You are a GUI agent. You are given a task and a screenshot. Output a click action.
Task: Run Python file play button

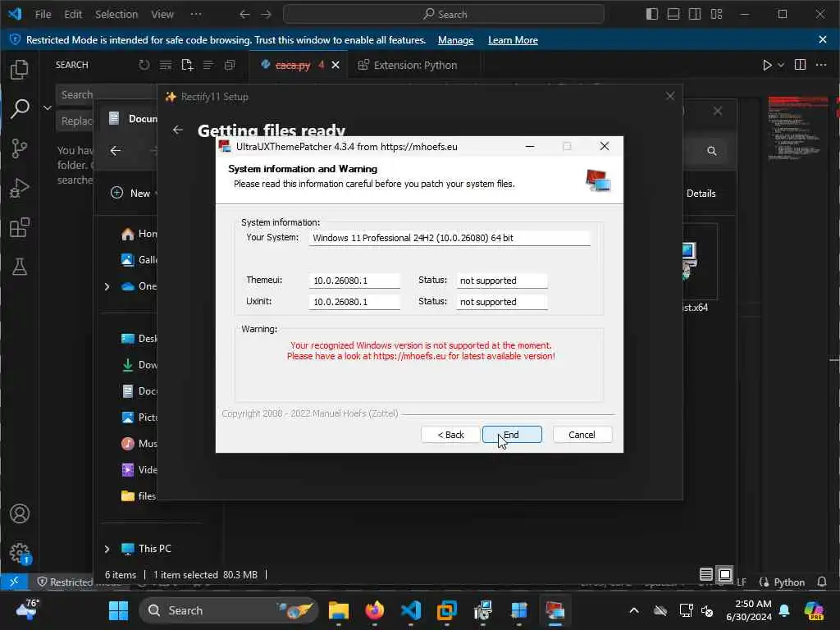click(767, 65)
